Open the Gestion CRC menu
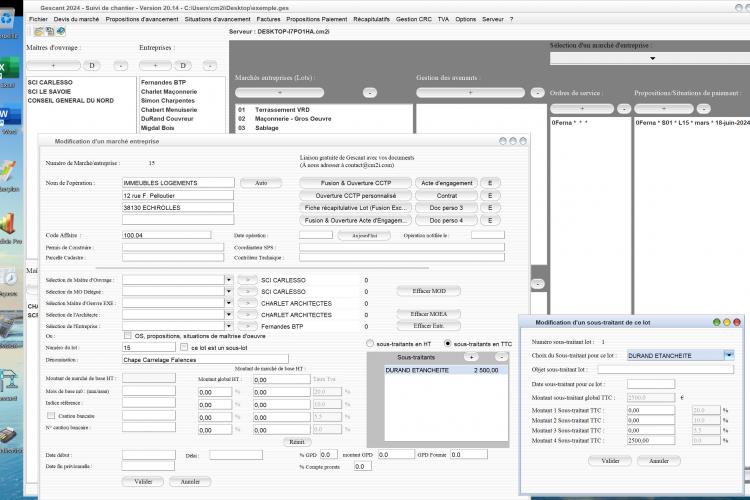Image resolution: width=750 pixels, height=500 pixels. [414, 19]
